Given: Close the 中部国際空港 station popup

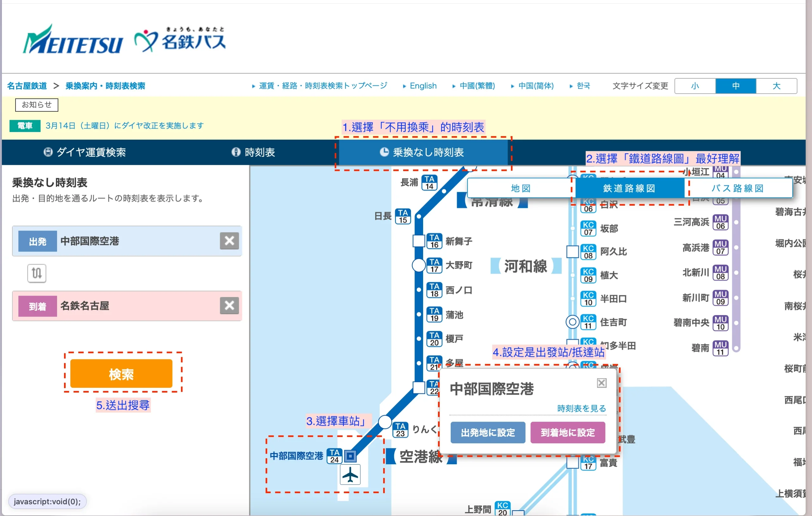Looking at the screenshot, I should [x=602, y=383].
